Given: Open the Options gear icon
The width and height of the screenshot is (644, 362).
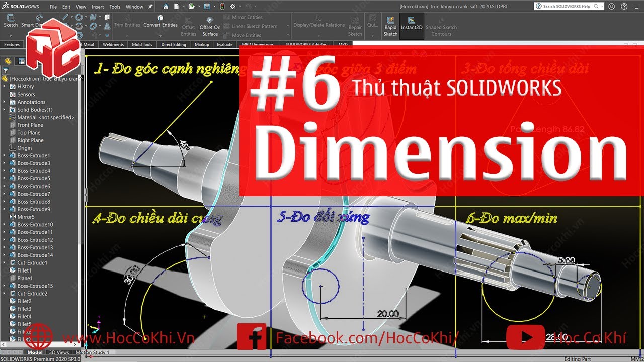Looking at the screenshot, I should 232,6.
